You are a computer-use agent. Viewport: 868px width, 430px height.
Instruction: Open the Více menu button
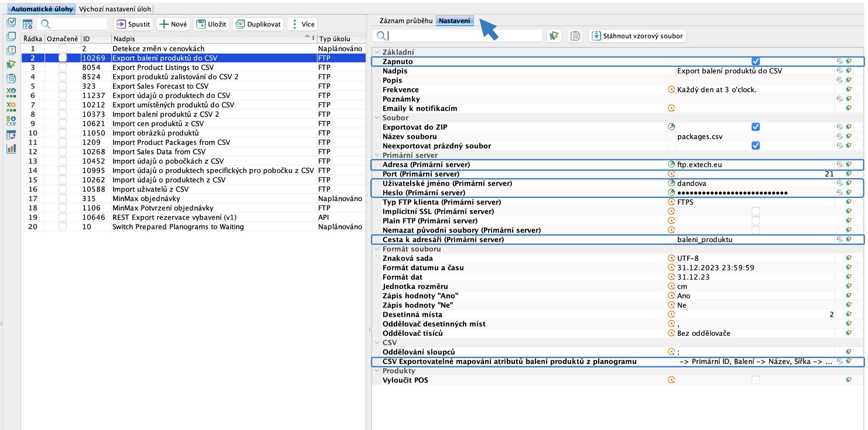pyautogui.click(x=302, y=24)
